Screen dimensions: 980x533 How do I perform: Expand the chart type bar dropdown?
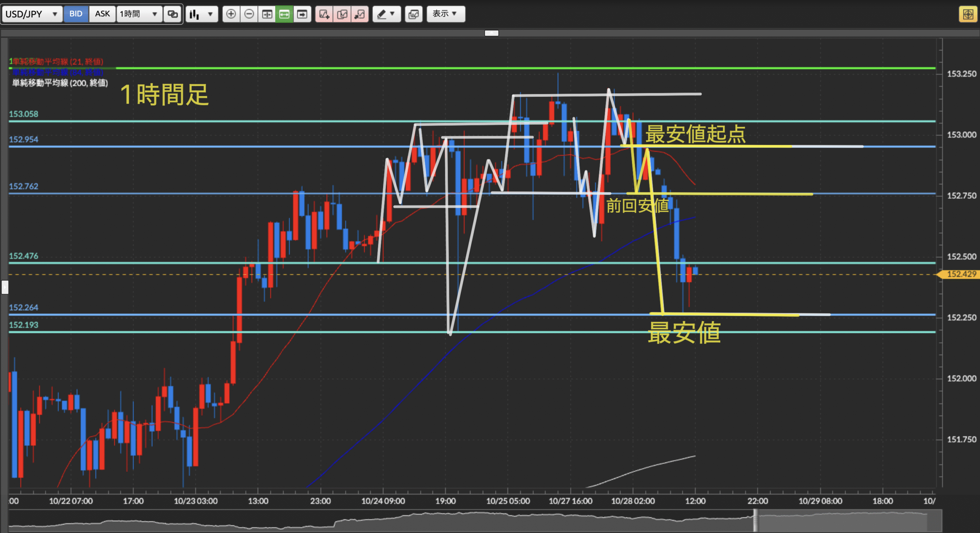coord(202,14)
